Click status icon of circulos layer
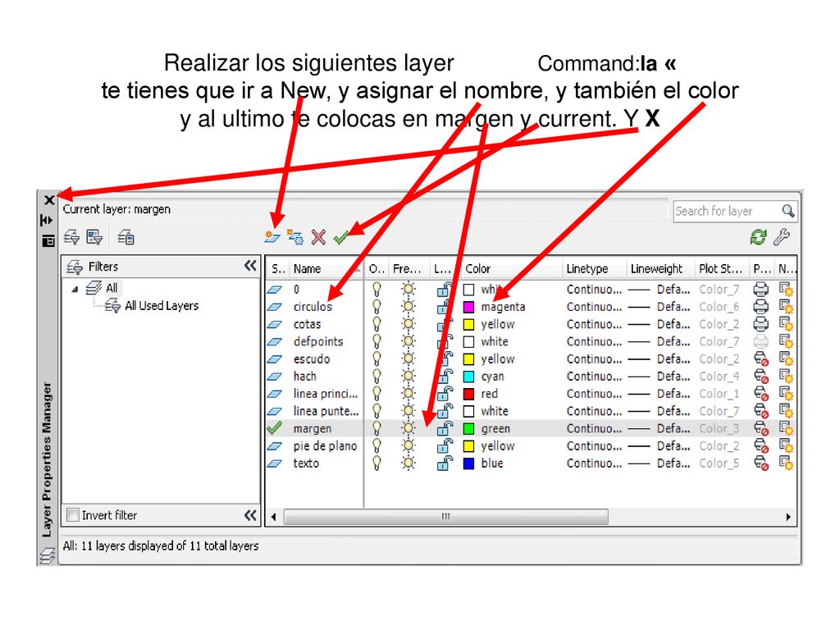The width and height of the screenshot is (840, 630). click(274, 307)
